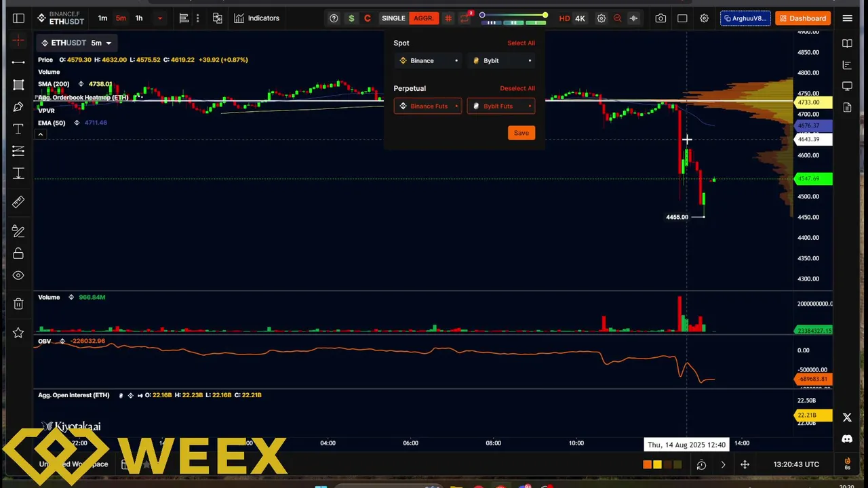Open the X (Twitter) link icon
The width and height of the screenshot is (868, 488).
[847, 418]
